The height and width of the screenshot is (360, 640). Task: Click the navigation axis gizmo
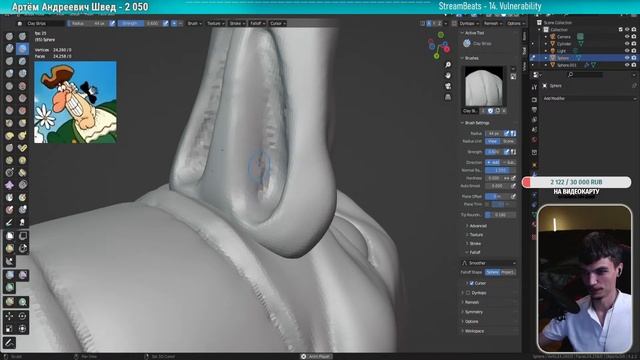pyautogui.click(x=439, y=45)
